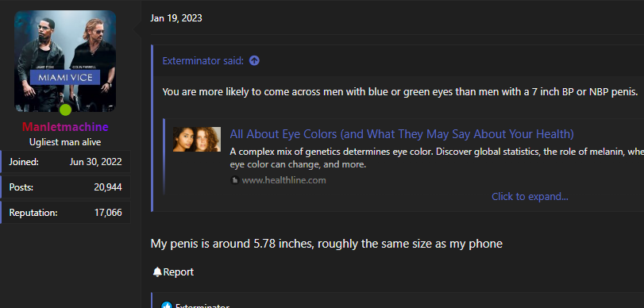Expand the quote with "Click to expand..."
The width and height of the screenshot is (644, 308).
tap(530, 197)
